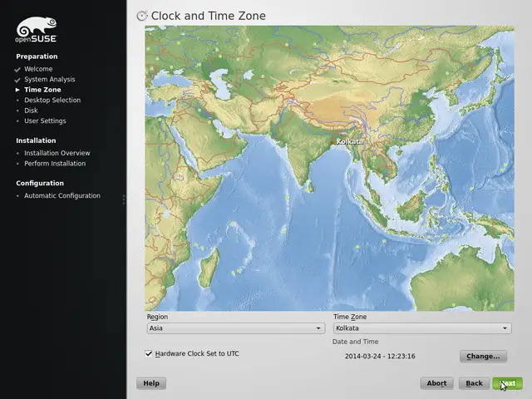Viewport: 532px width, 399px height.
Task: Click the Preparation section heading
Action: tap(37, 57)
